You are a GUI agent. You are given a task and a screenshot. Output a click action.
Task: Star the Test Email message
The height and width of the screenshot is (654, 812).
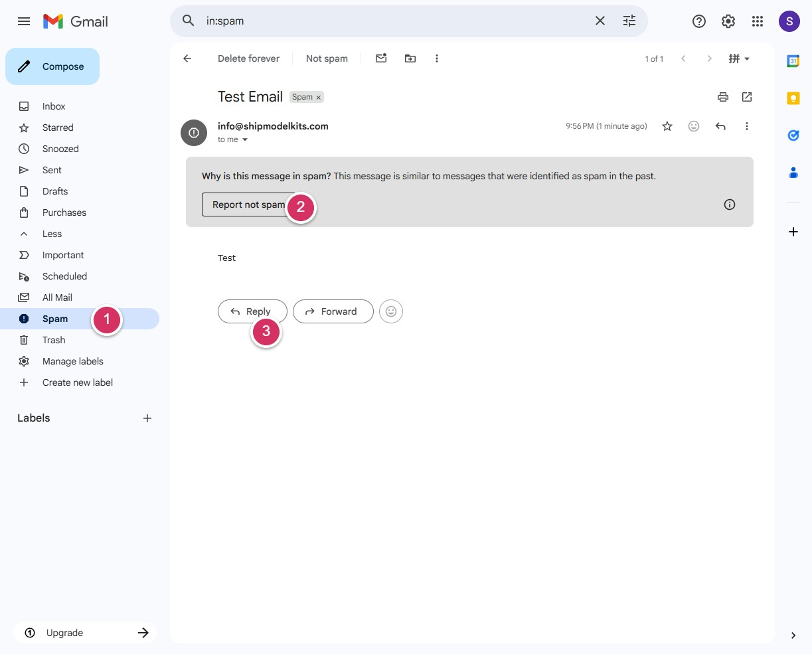coord(667,126)
